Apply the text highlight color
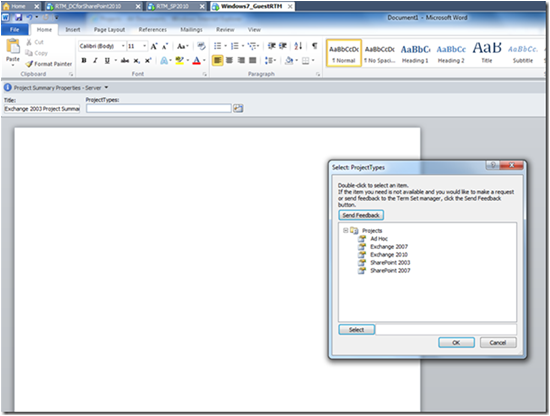 (x=179, y=60)
